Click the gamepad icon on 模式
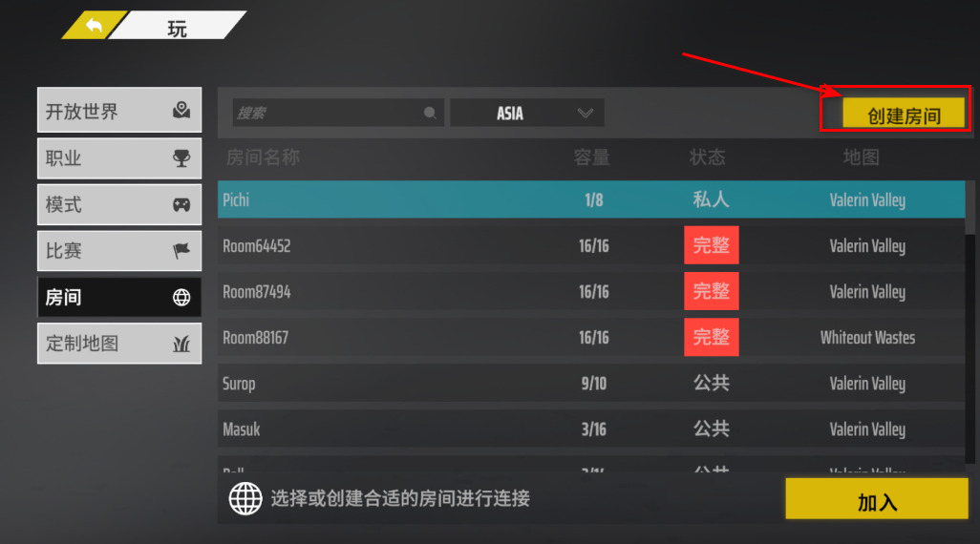Screen dimensions: 980x544 pos(181,205)
